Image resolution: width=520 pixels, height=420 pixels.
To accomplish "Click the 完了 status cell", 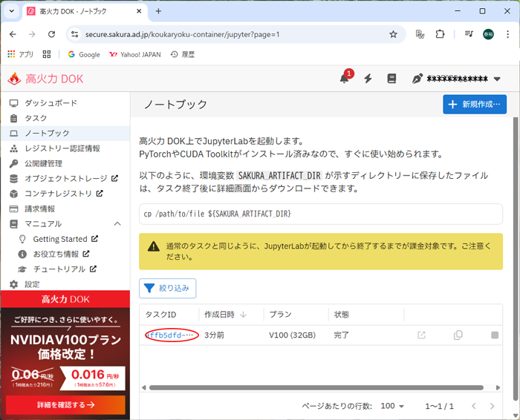I will click(x=341, y=335).
